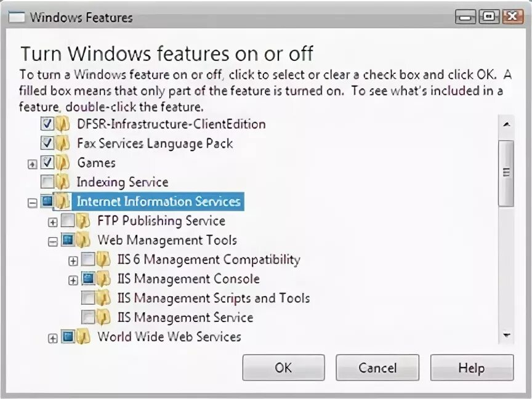This screenshot has height=399, width=532.
Task: Expand IIS 6 Management Compatibility node
Action: (x=73, y=261)
